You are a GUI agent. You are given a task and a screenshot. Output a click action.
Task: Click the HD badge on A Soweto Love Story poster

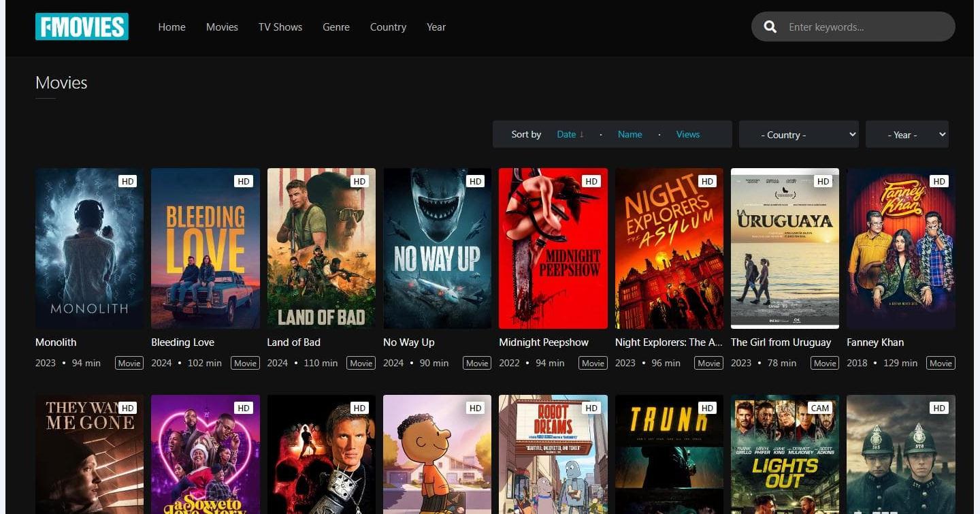[244, 408]
